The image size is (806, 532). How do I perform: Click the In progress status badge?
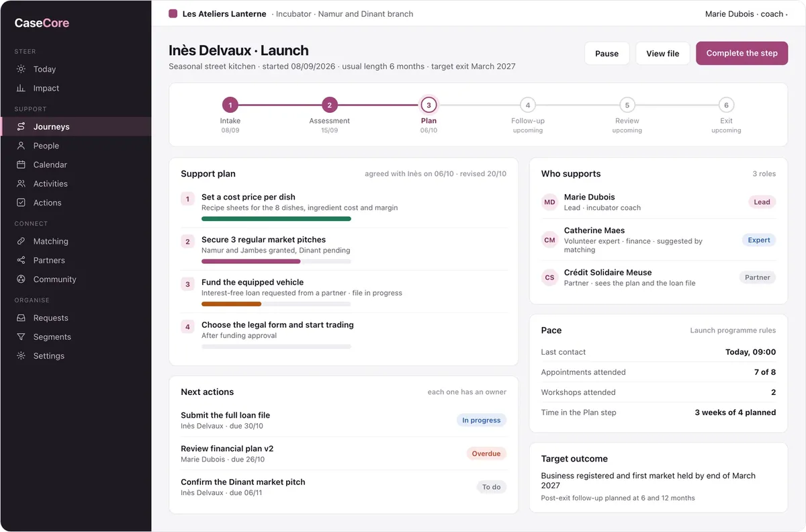[x=482, y=420]
